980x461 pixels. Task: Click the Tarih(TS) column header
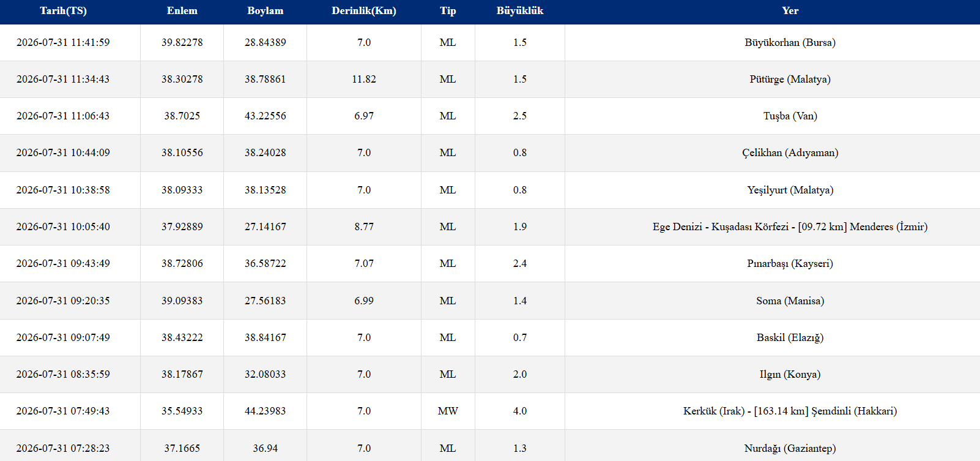click(63, 11)
